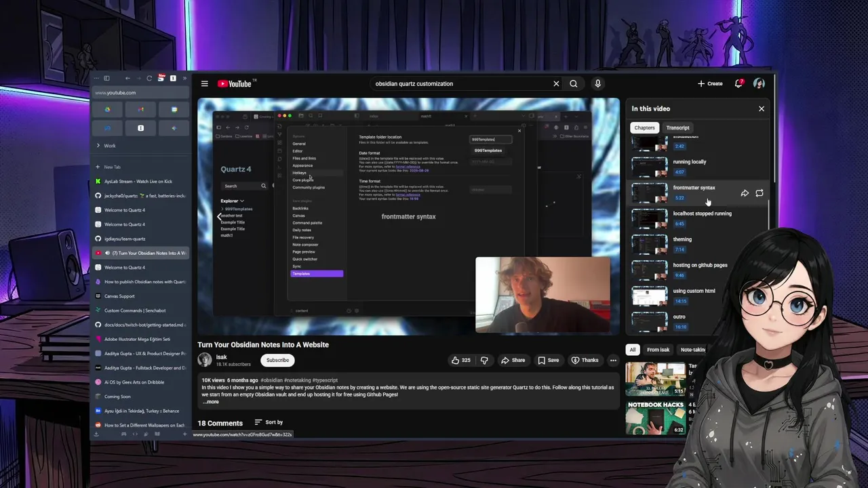Switch to igdiaysu/learn-quartz tab
The image size is (868, 488).
(x=140, y=239)
